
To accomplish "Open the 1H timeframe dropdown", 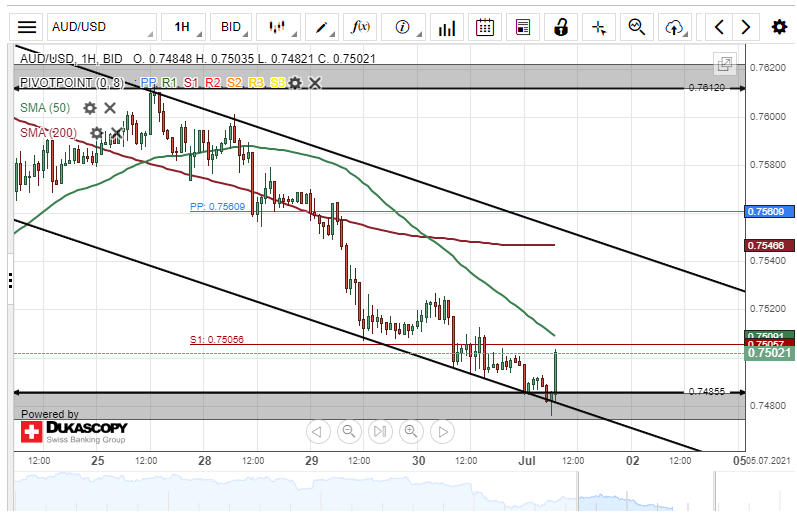I will [183, 27].
